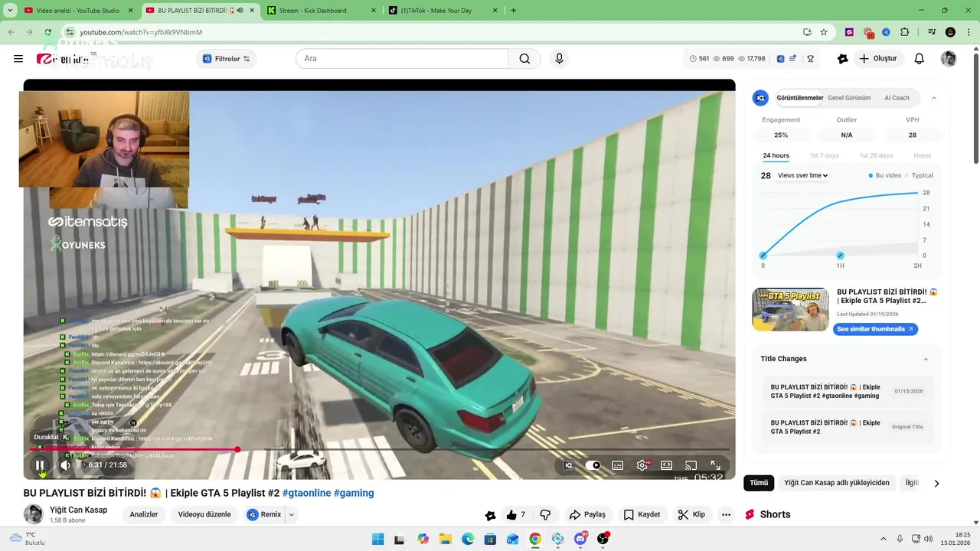Image resolution: width=980 pixels, height=551 pixels.
Task: Switch to theater mode
Action: [667, 465]
